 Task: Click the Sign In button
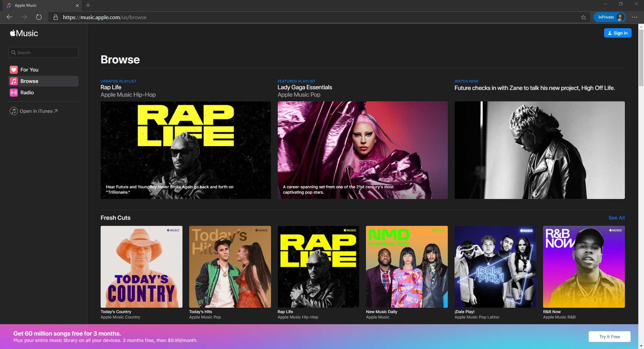point(618,33)
